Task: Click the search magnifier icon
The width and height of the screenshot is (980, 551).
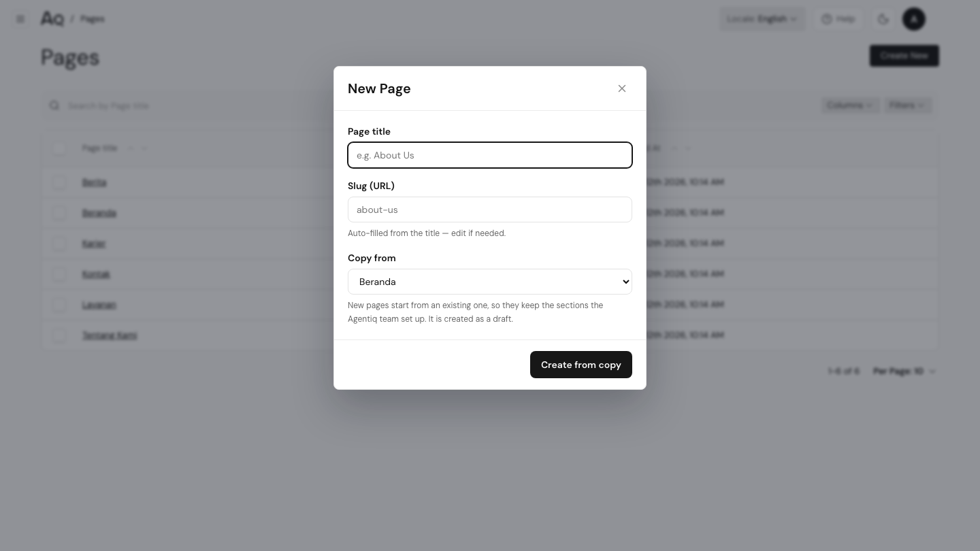Action: pyautogui.click(x=54, y=105)
